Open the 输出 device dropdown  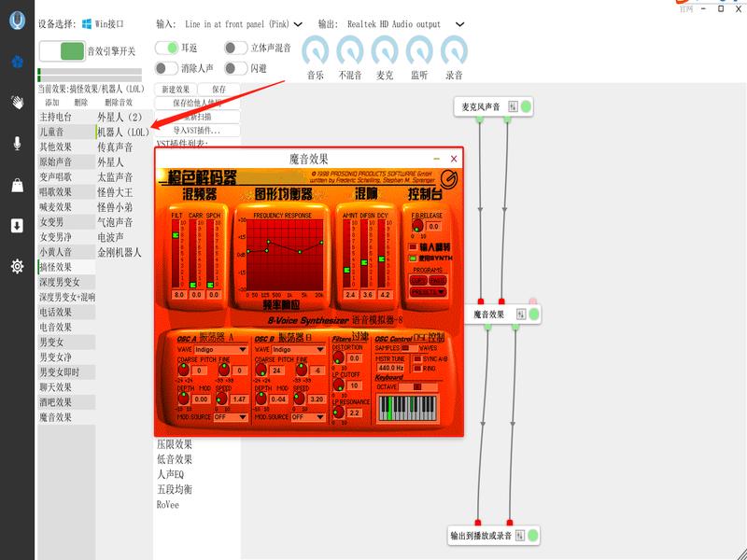[459, 24]
